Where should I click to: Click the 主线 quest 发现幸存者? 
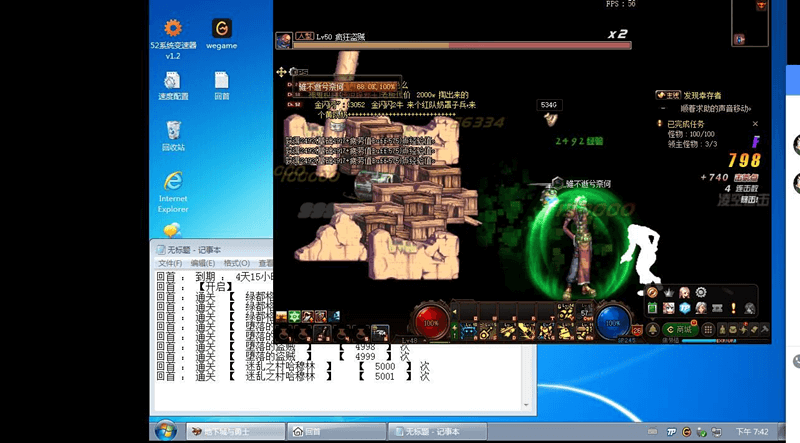pyautogui.click(x=688, y=95)
